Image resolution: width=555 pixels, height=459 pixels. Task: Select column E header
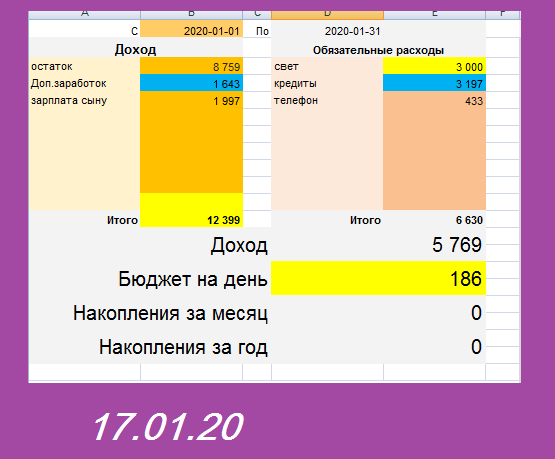coord(434,15)
